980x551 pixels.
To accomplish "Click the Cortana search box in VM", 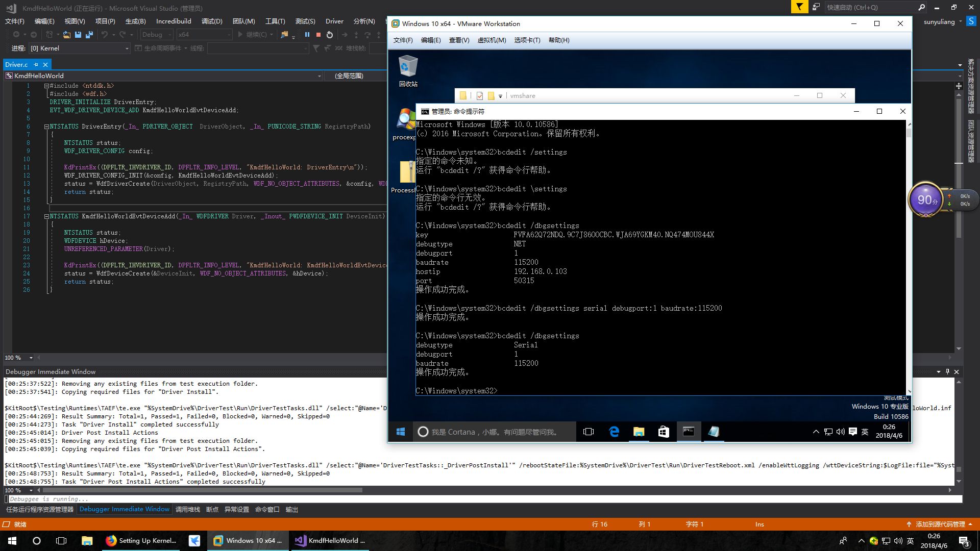I will coord(495,432).
